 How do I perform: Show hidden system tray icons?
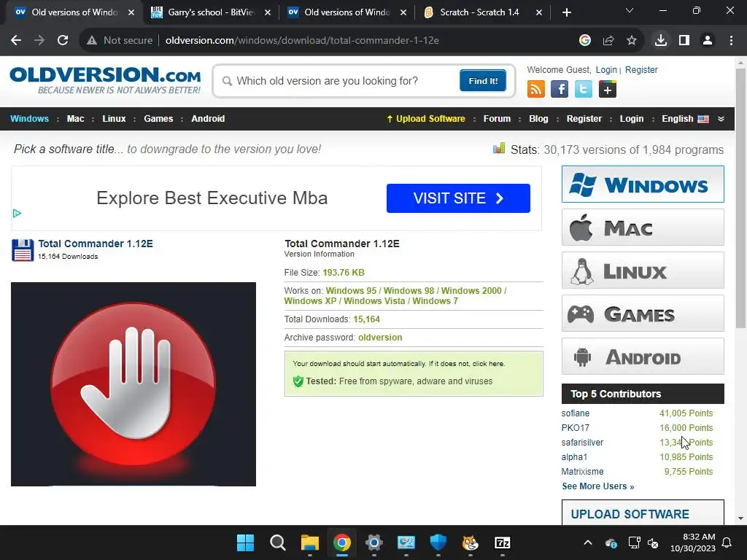[x=588, y=542]
